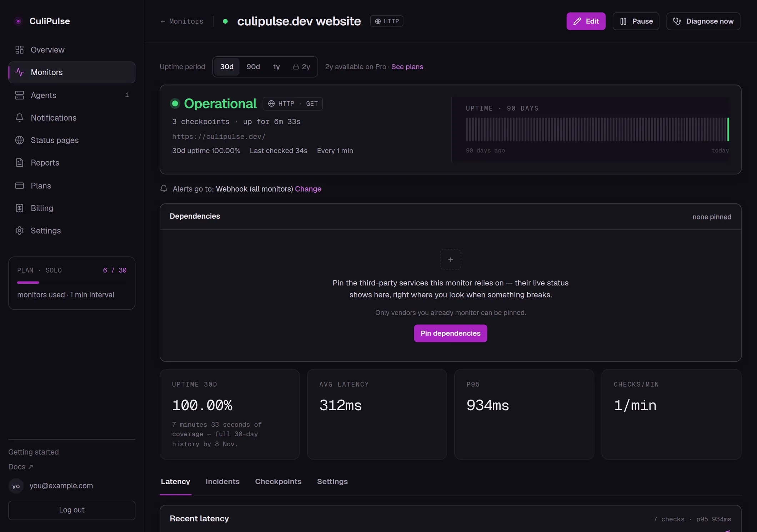Select the locked 2y uptime period

click(x=301, y=67)
